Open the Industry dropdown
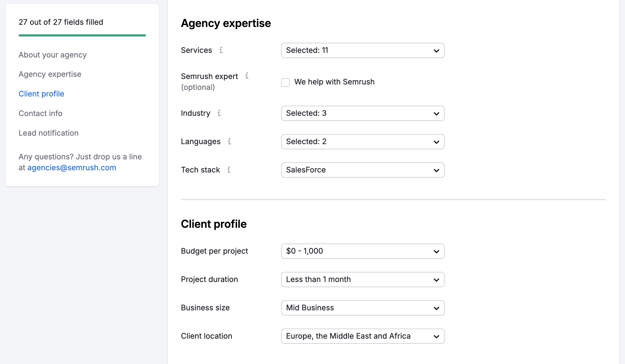This screenshot has width=625, height=364. coord(363,113)
